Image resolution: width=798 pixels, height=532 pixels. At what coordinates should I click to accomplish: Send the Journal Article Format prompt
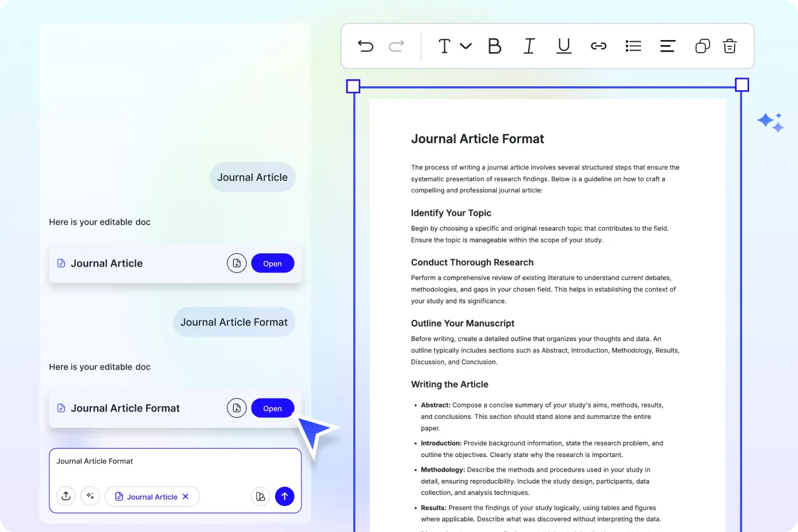[285, 496]
